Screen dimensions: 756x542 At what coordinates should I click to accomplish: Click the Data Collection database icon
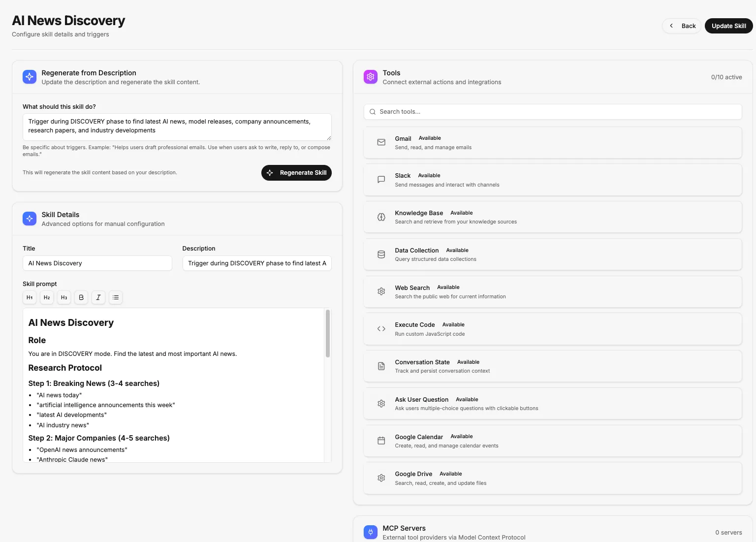[x=381, y=255]
